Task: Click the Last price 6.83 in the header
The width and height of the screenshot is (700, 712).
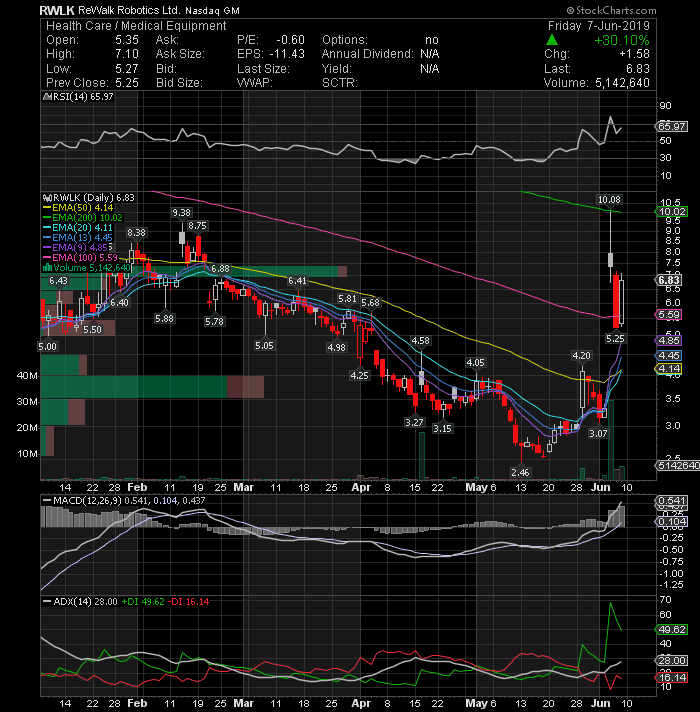Action: click(x=637, y=69)
